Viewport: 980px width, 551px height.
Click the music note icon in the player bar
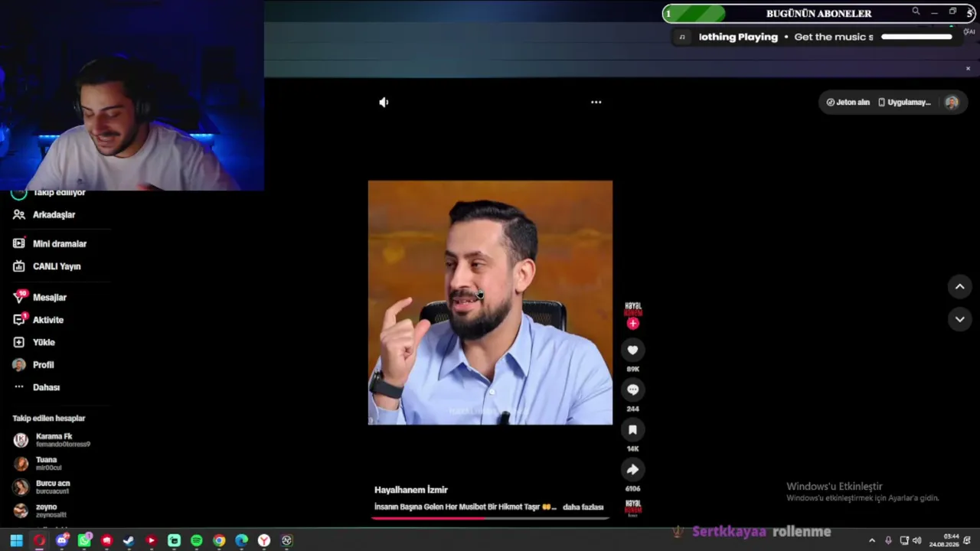tap(681, 37)
